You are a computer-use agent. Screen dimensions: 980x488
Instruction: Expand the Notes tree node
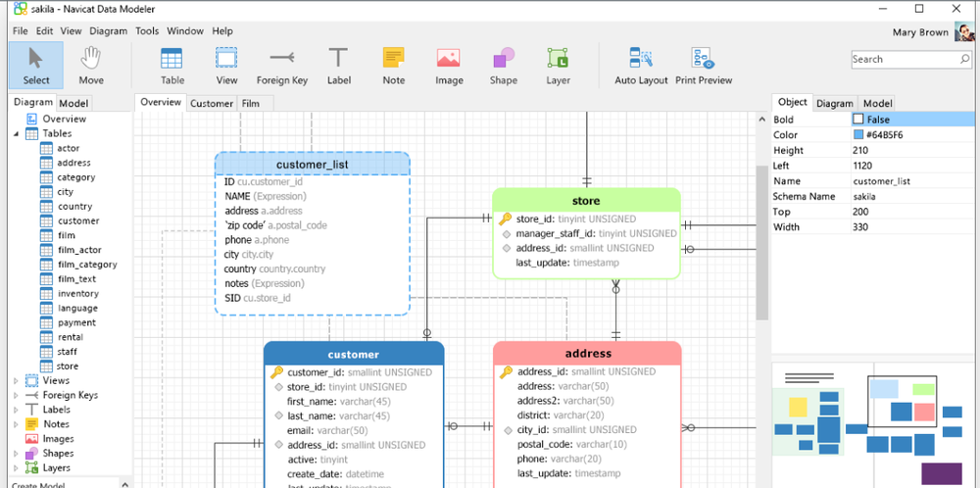16,424
